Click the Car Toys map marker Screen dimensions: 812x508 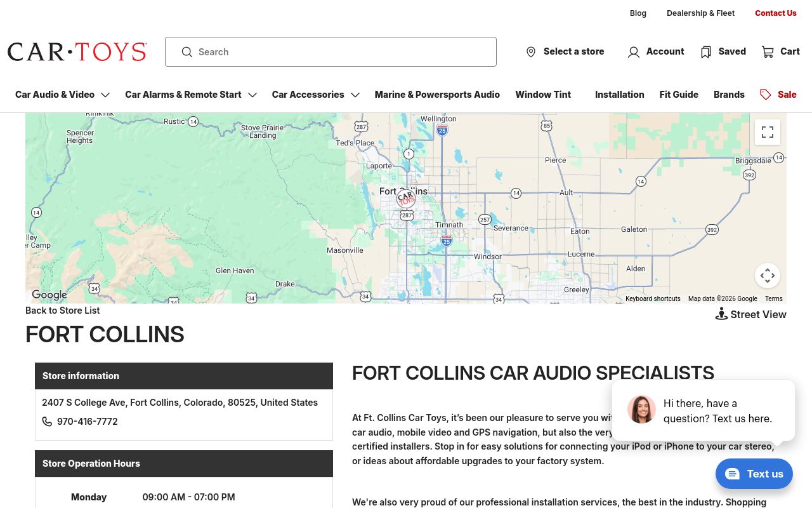point(406,199)
